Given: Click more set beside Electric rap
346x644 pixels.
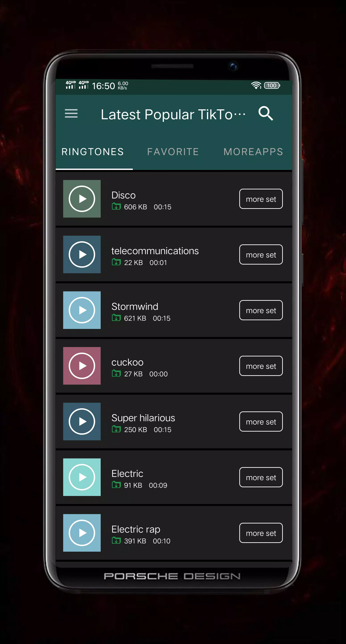Looking at the screenshot, I should pyautogui.click(x=261, y=533).
